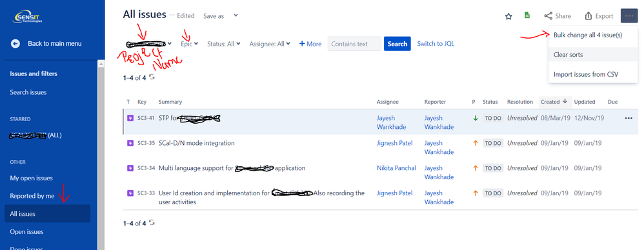The height and width of the screenshot is (250, 644).
Task: Open My open issues filter
Action: (31, 178)
